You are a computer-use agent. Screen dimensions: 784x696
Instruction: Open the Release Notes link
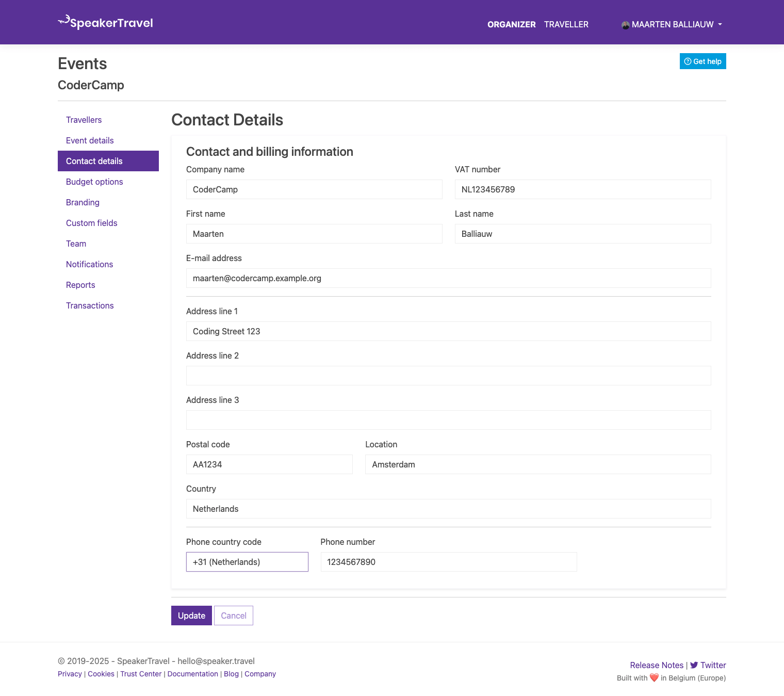pos(657,665)
